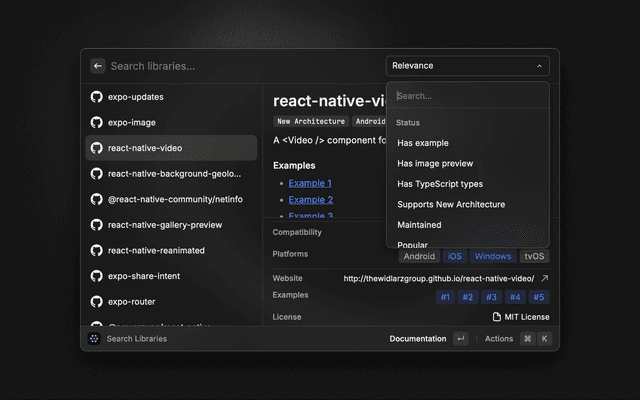Click GitHub icon beside expo-updates
Viewport: 640px width, 400px height.
(97, 97)
